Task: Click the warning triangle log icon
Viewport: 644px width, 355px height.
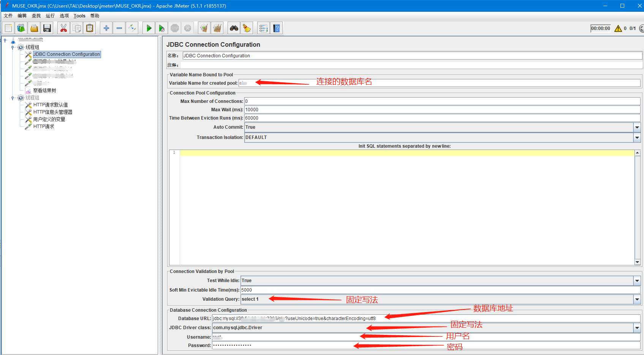Action: click(x=618, y=28)
